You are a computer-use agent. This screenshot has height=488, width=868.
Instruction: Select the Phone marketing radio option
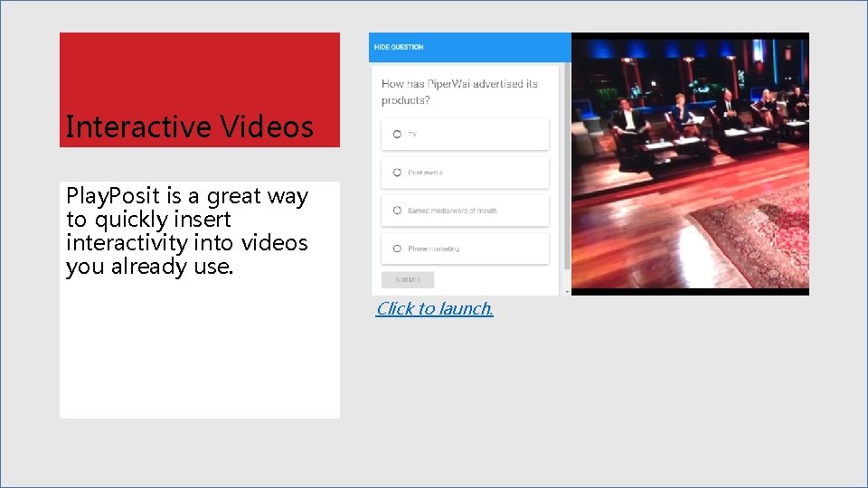click(397, 249)
